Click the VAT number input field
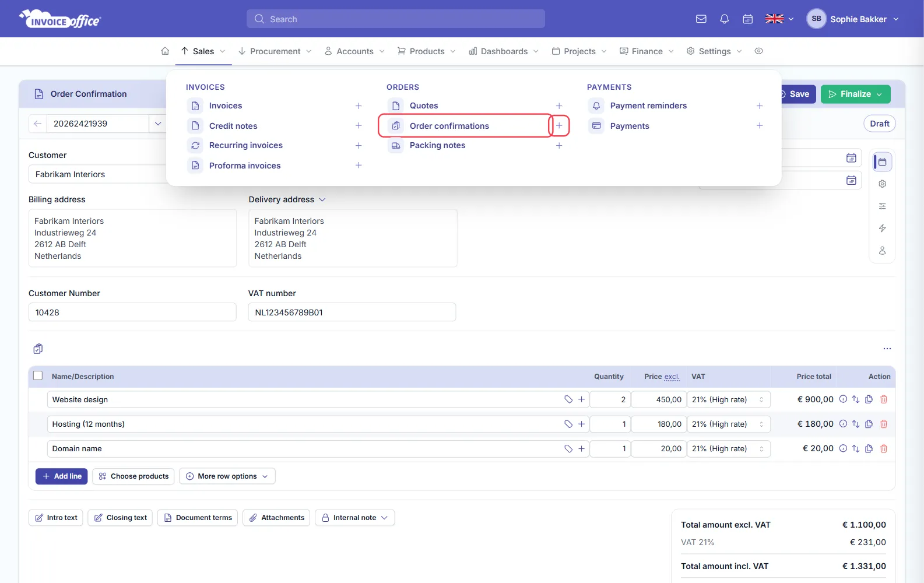 pyautogui.click(x=352, y=312)
